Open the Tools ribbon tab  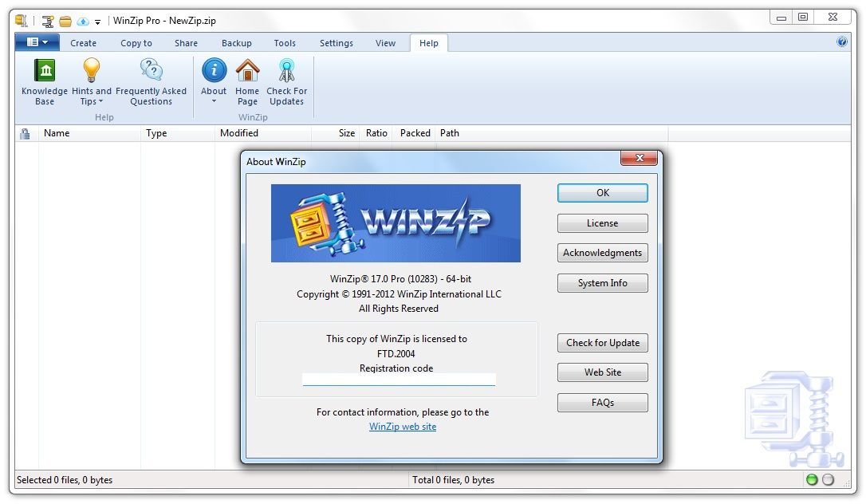click(285, 43)
